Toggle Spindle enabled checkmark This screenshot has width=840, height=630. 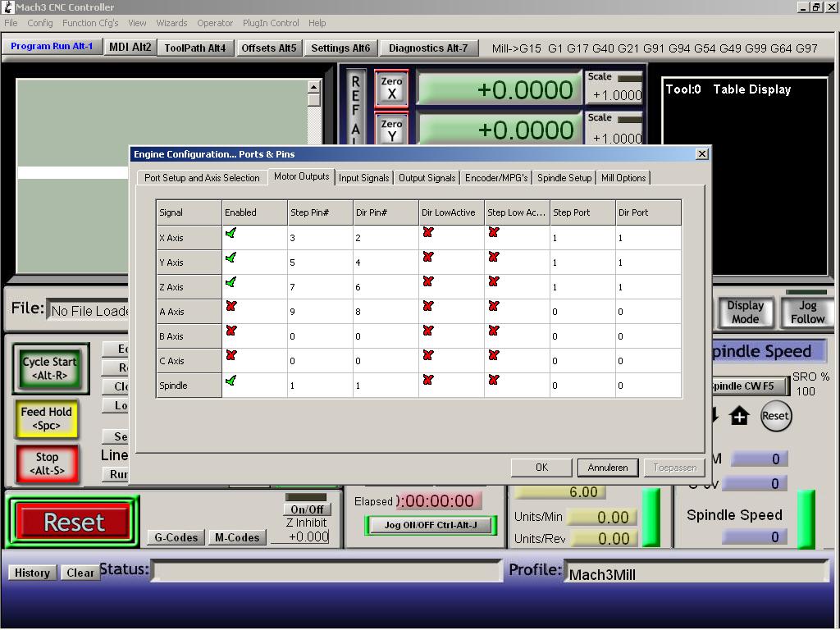pyautogui.click(x=231, y=381)
